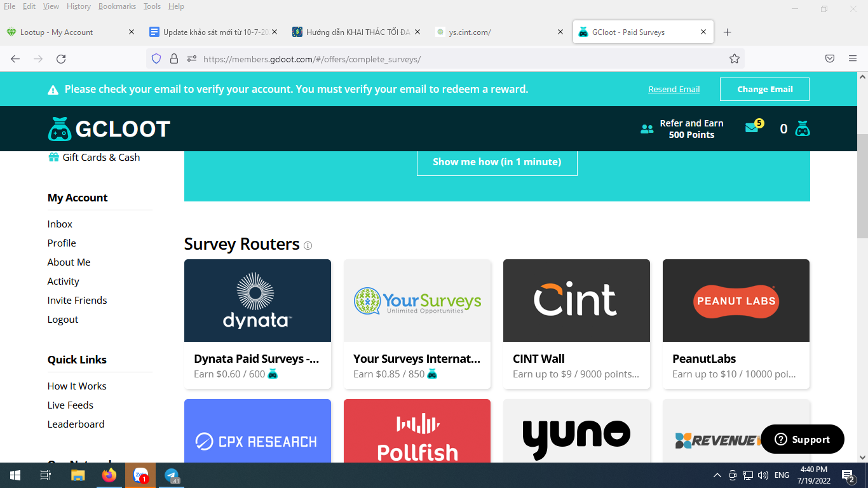Open the PeanutLabs survey card
The height and width of the screenshot is (488, 868).
click(736, 324)
